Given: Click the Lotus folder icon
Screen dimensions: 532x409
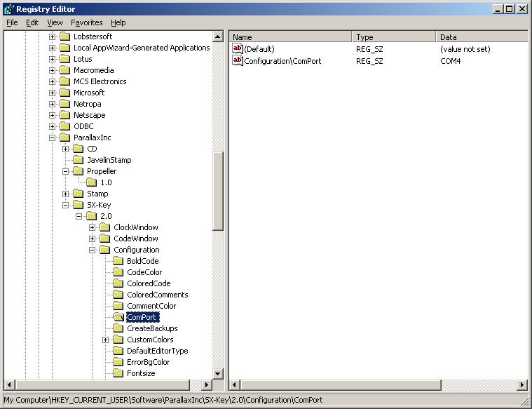Looking at the screenshot, I should click(64, 59).
